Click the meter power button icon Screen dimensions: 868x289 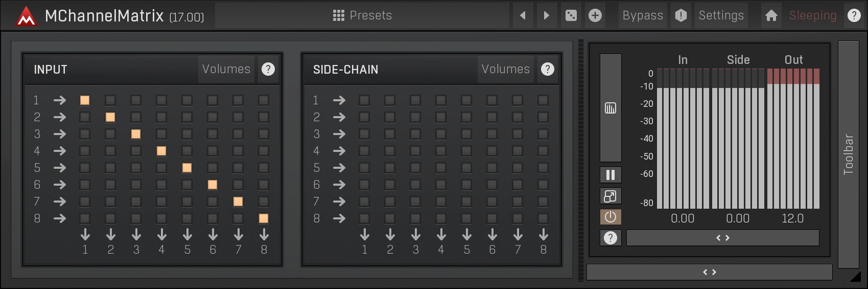click(610, 217)
